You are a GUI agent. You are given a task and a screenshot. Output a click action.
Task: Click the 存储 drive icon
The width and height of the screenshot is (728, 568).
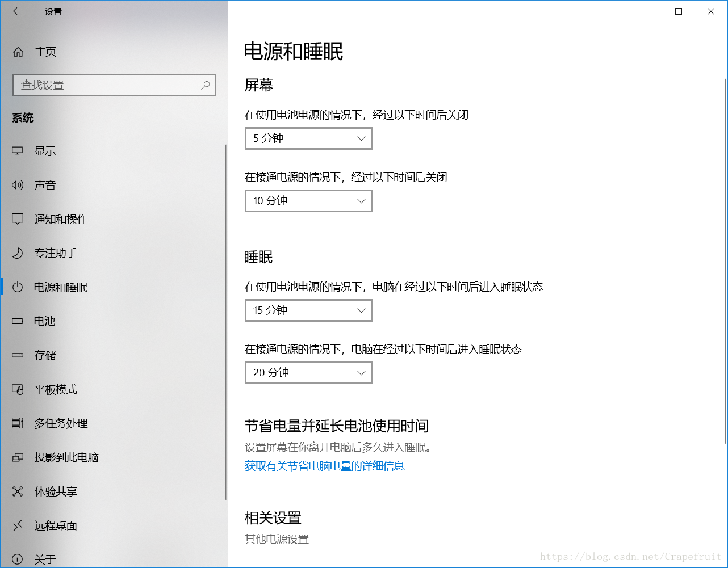(18, 355)
